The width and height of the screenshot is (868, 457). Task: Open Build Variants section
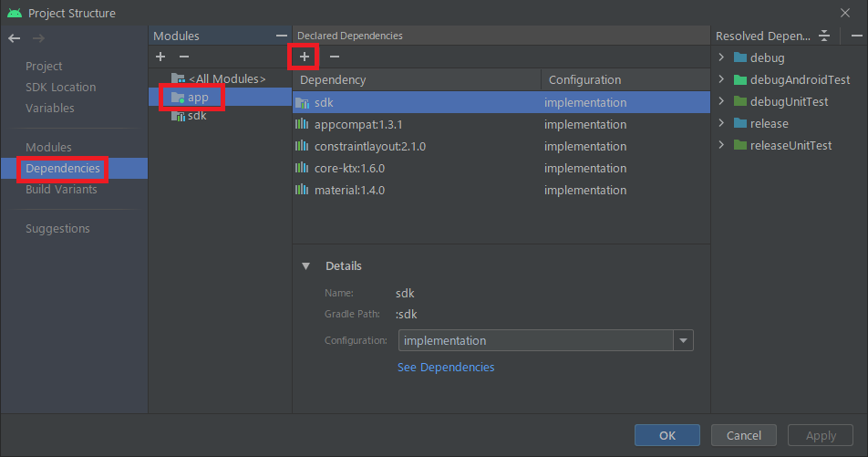point(61,190)
